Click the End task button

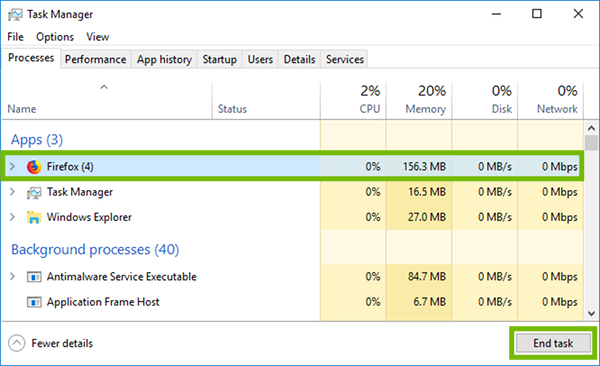click(553, 343)
